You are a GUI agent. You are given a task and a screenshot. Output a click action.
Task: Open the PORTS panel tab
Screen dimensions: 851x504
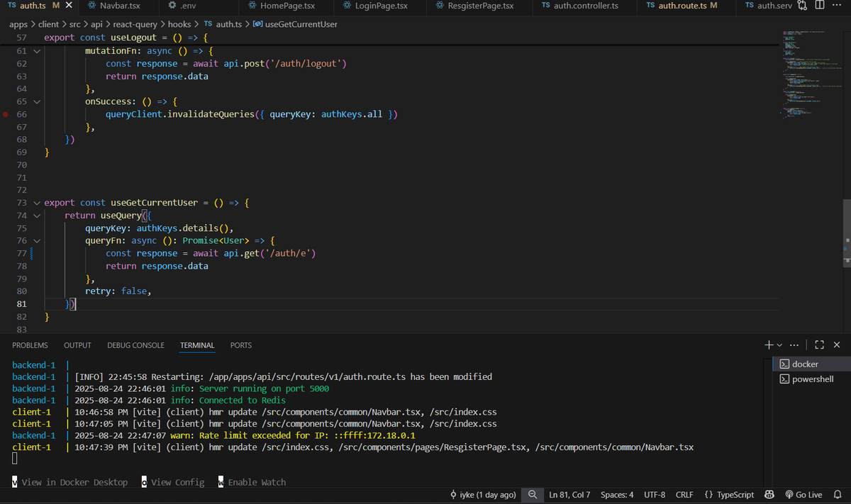click(241, 345)
